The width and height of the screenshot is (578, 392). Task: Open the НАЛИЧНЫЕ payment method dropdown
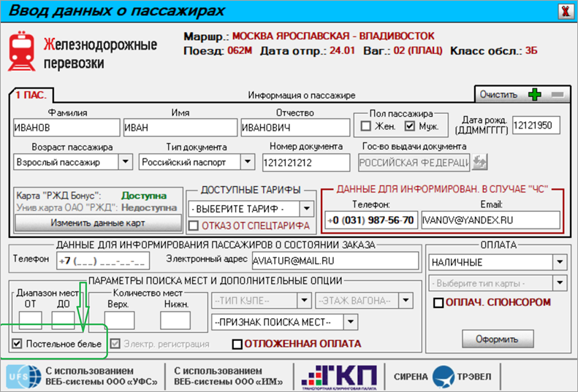tap(560, 262)
